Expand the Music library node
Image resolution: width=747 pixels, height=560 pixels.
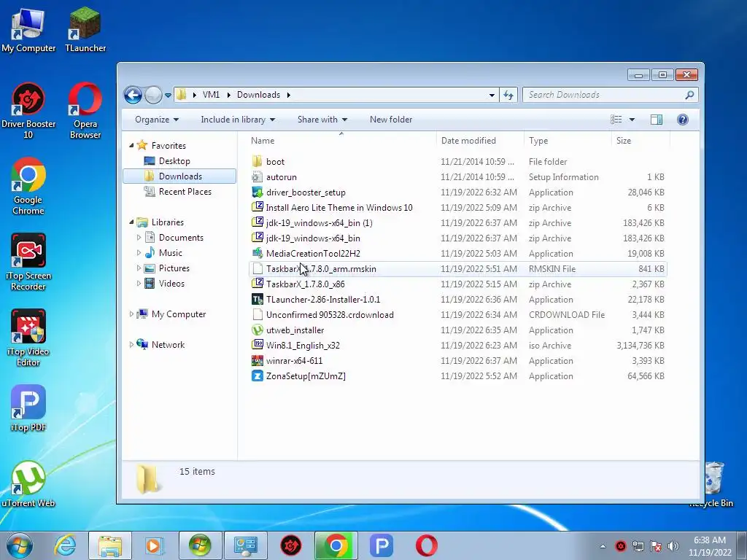[x=139, y=252]
